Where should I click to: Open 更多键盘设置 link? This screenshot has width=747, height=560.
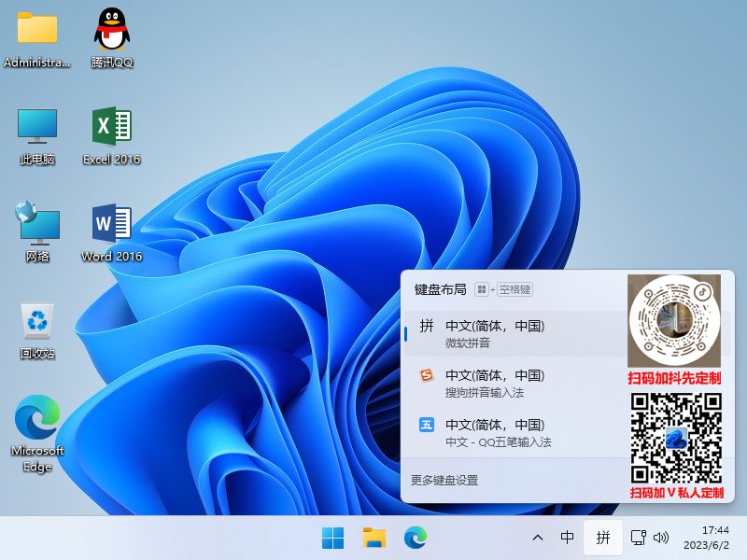[x=444, y=481]
